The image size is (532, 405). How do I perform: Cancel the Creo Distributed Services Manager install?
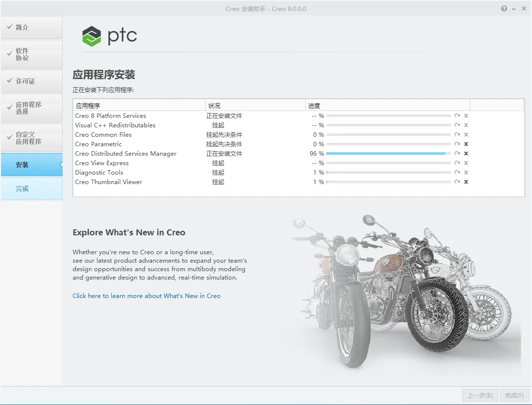pyautogui.click(x=466, y=153)
